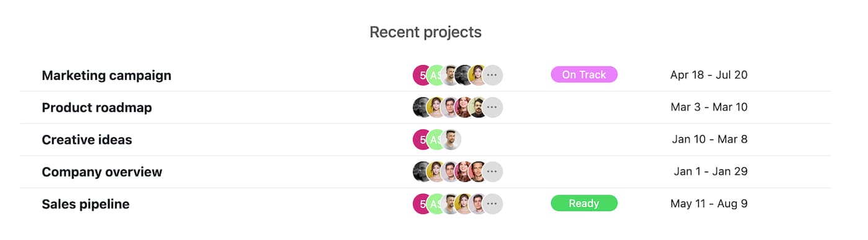Select green 'A$' avatar in Creative ideas
The height and width of the screenshot is (240, 868).
(435, 140)
